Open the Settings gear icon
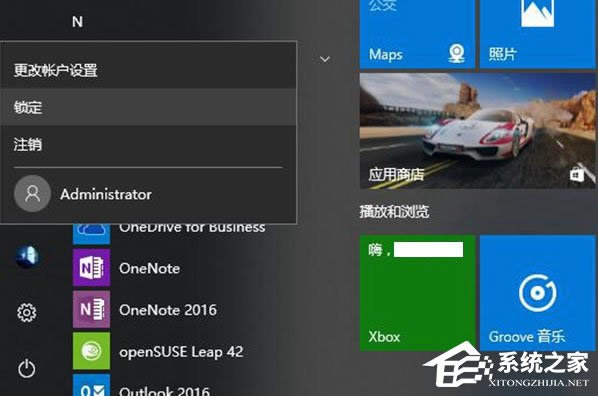This screenshot has width=598, height=396. click(27, 312)
